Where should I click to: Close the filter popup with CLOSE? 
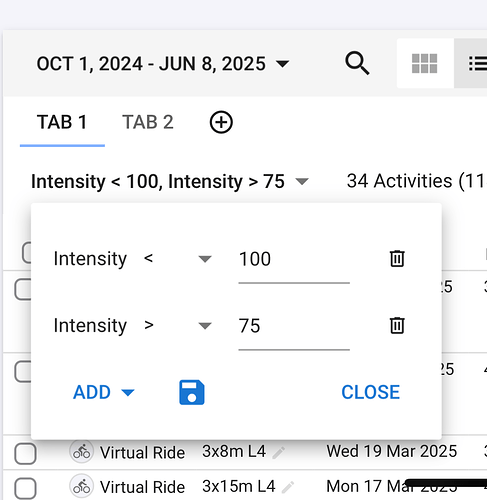point(370,392)
